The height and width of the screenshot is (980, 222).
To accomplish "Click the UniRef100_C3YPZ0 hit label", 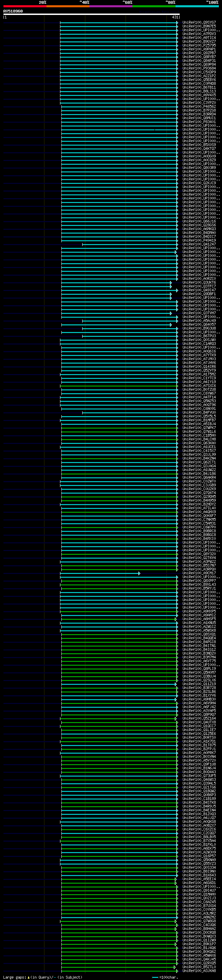I will coord(199,103).
